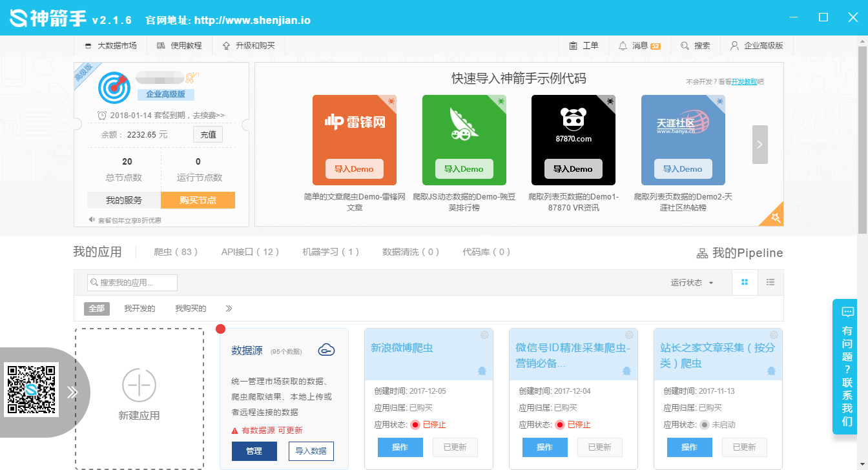The height and width of the screenshot is (470, 868).
Task: Toggle filter to 我购买的
Action: point(191,309)
